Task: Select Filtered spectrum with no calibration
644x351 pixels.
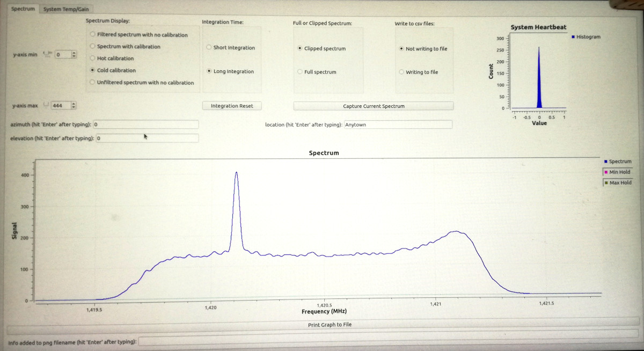Action: click(93, 34)
